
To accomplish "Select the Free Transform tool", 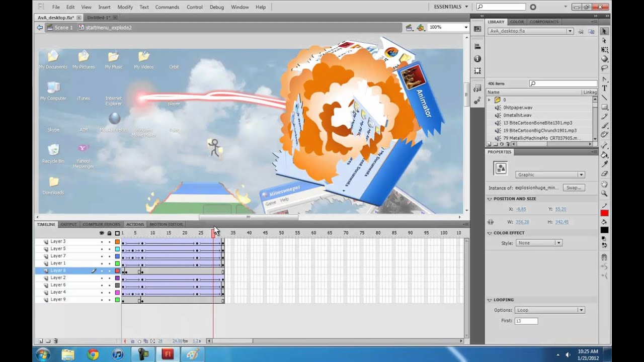I will [x=604, y=49].
